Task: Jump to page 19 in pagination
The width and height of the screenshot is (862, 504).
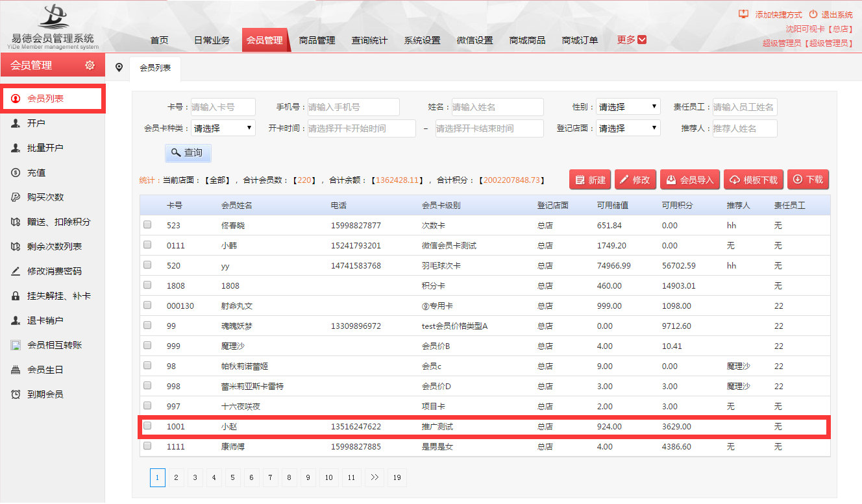Action: [x=397, y=478]
